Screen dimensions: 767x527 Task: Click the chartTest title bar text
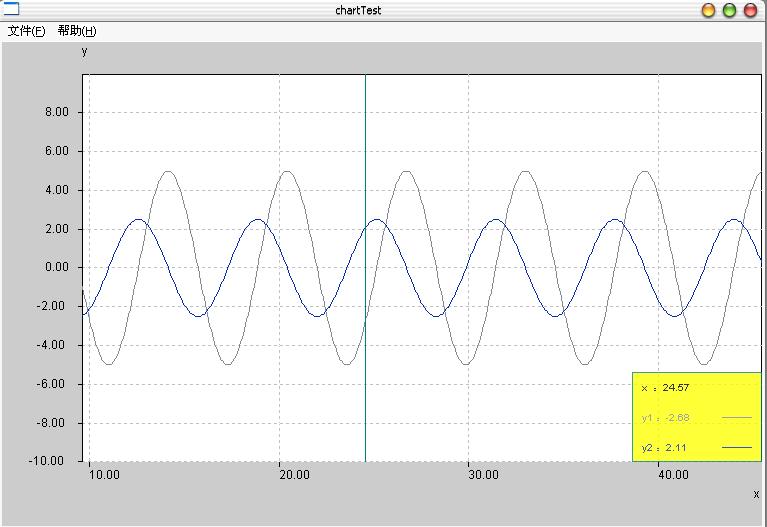coord(358,11)
